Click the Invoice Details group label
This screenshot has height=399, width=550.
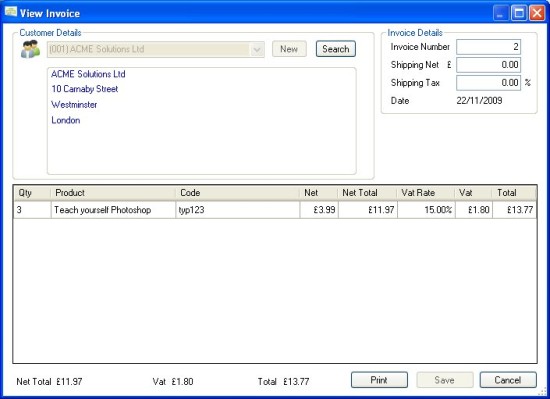415,33
